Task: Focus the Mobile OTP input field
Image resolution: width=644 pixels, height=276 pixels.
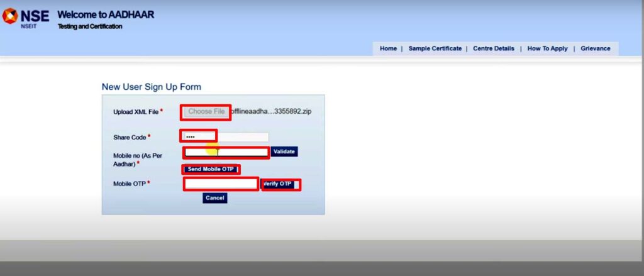Action: (221, 184)
